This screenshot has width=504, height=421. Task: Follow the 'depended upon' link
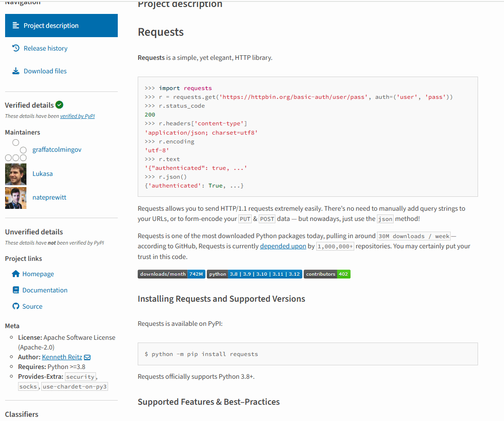[x=283, y=246]
